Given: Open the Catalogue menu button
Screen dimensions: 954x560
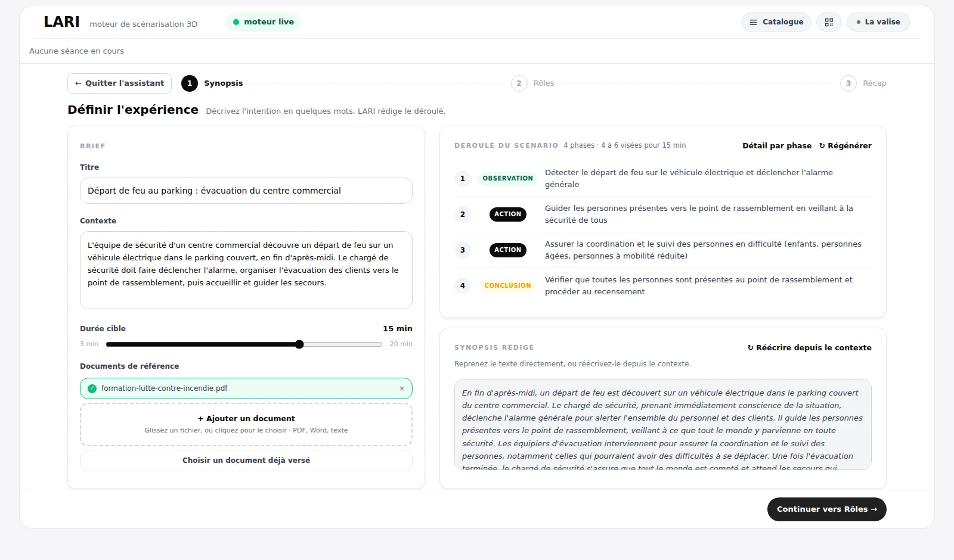Looking at the screenshot, I should pyautogui.click(x=776, y=22).
